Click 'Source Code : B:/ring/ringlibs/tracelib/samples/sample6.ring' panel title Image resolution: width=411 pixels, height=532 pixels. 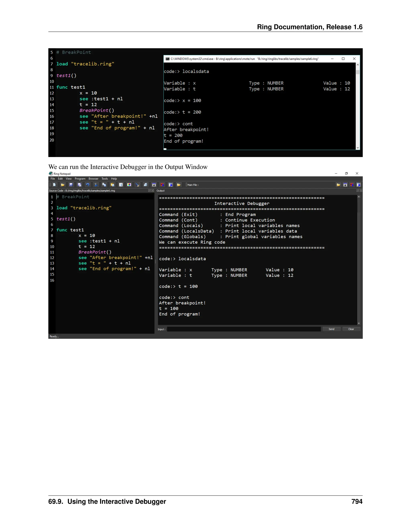(82, 191)
